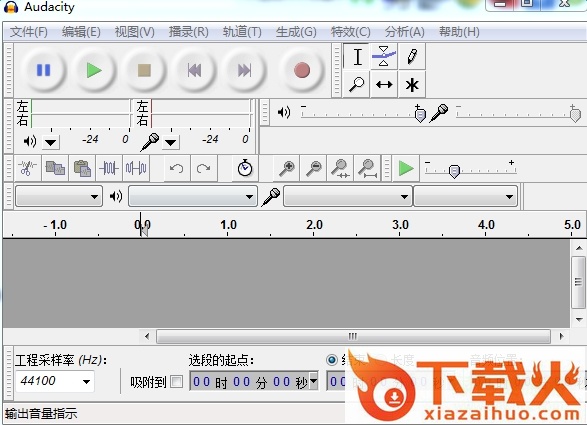Select the Multi-tool asterisk
This screenshot has width=587, height=425.
412,84
